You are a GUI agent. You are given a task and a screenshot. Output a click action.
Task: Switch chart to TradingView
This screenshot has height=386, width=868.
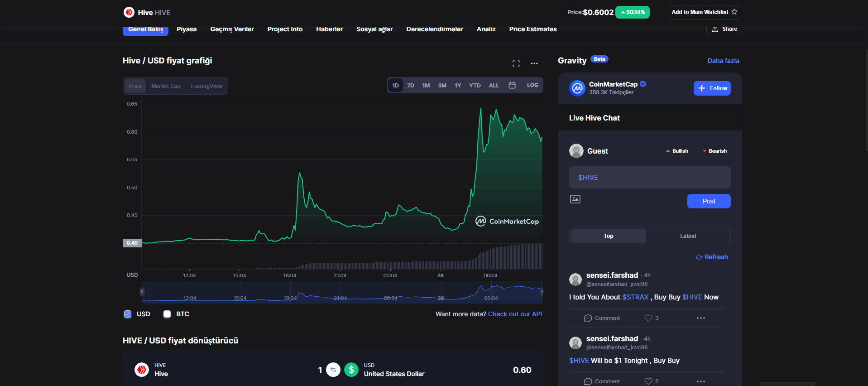coord(206,86)
